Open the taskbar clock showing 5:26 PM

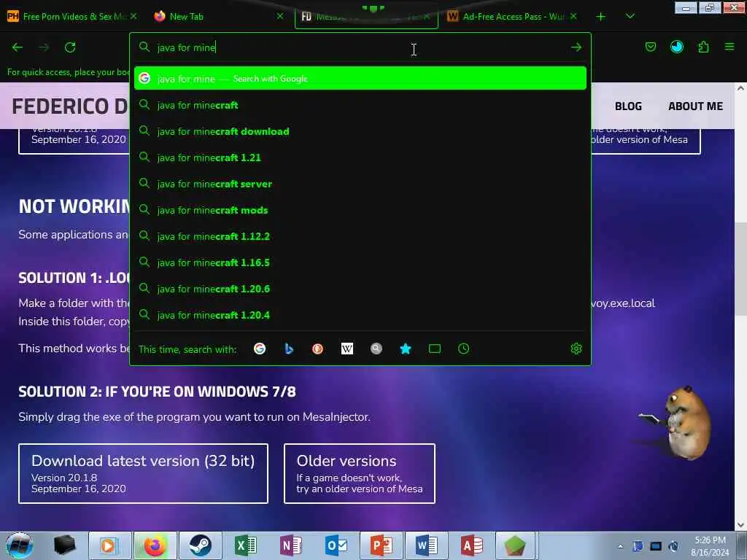[x=710, y=546]
